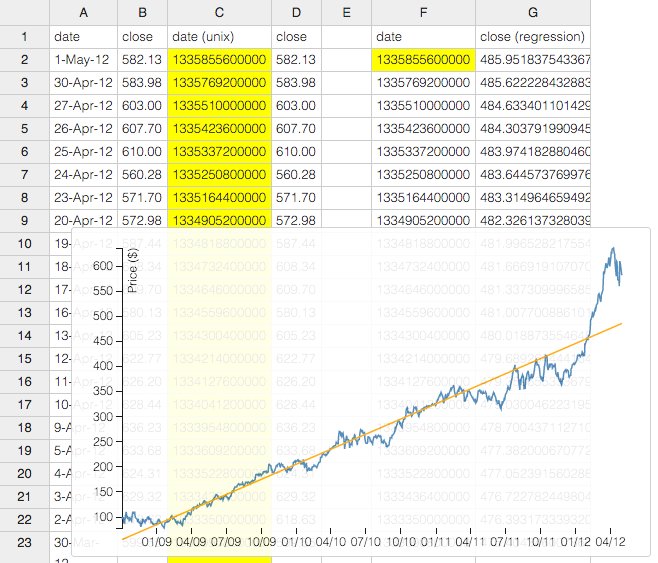658x563 pixels.
Task: Select the cell with '30-Apr-12'
Action: (x=84, y=83)
